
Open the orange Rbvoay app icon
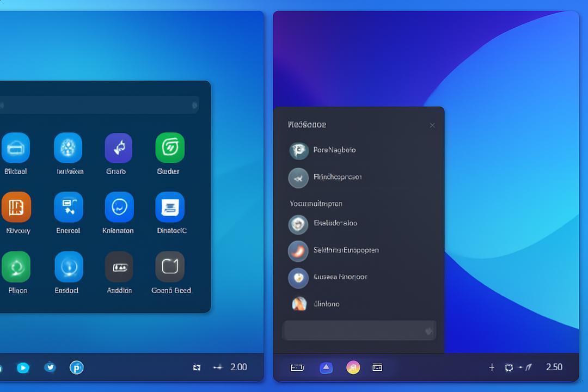pyautogui.click(x=16, y=207)
